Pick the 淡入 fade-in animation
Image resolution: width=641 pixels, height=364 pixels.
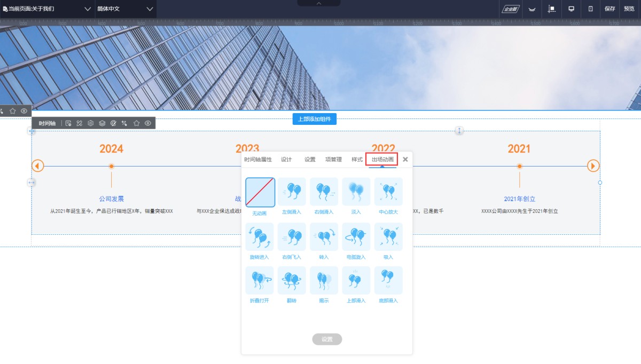click(x=356, y=192)
